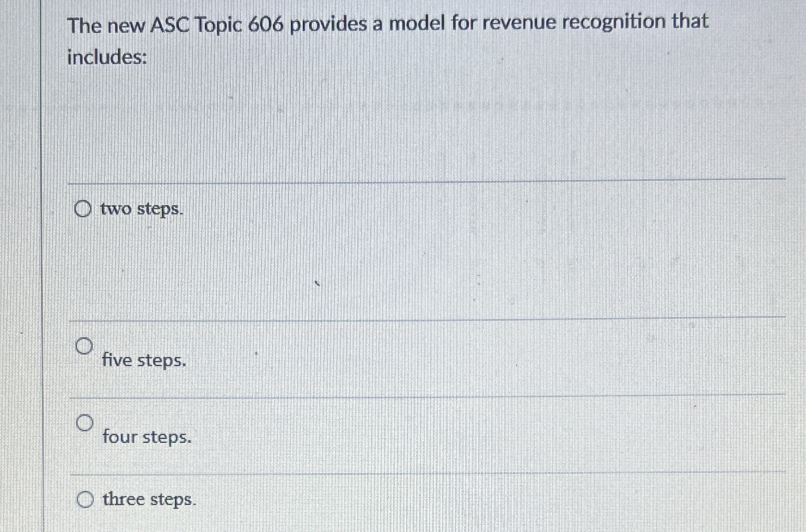Viewport: 806px width, 532px height.
Task: Select the 'five steps' radio button
Action: click(x=85, y=347)
